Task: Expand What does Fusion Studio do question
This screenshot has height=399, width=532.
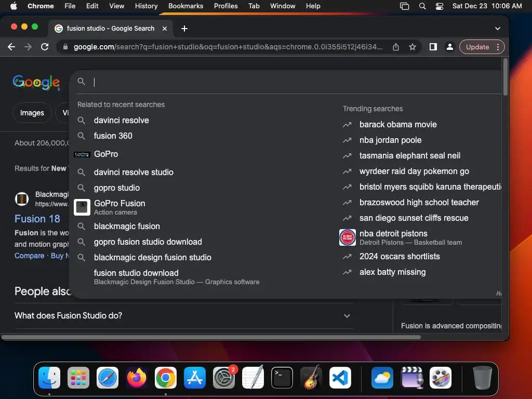Action: (183, 315)
